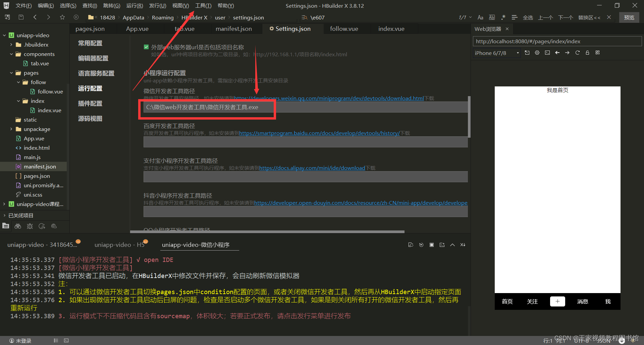The width and height of the screenshot is (644, 345).
Task: Click the 关注 tab in phone preview
Action: 532,301
